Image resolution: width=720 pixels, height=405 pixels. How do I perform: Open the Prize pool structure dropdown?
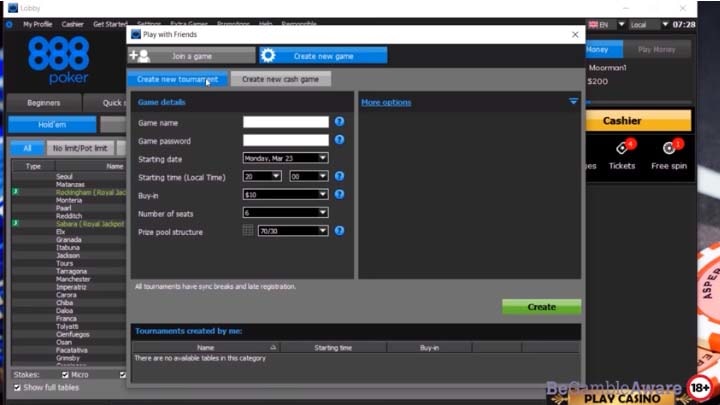tap(293, 231)
